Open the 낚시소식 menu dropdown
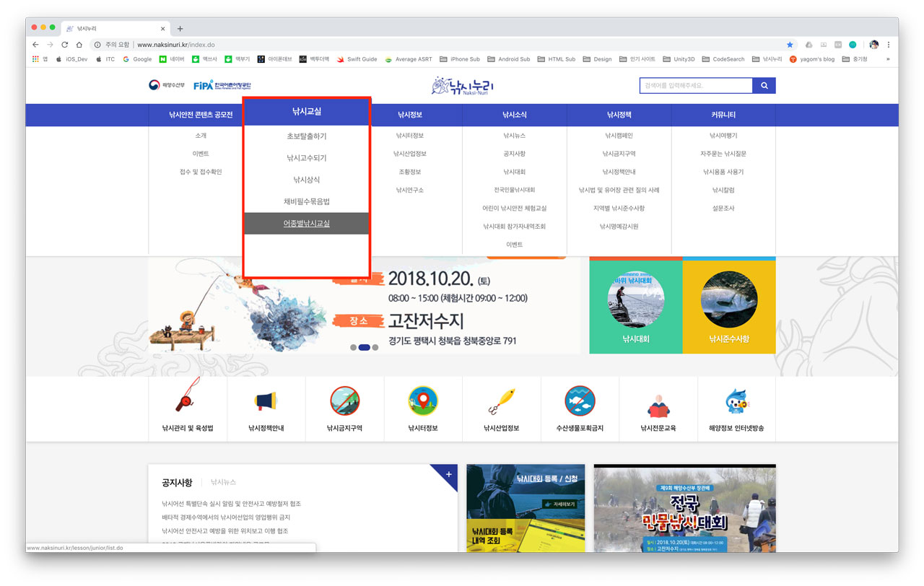Screen dimensions: 924x586 tap(514, 114)
